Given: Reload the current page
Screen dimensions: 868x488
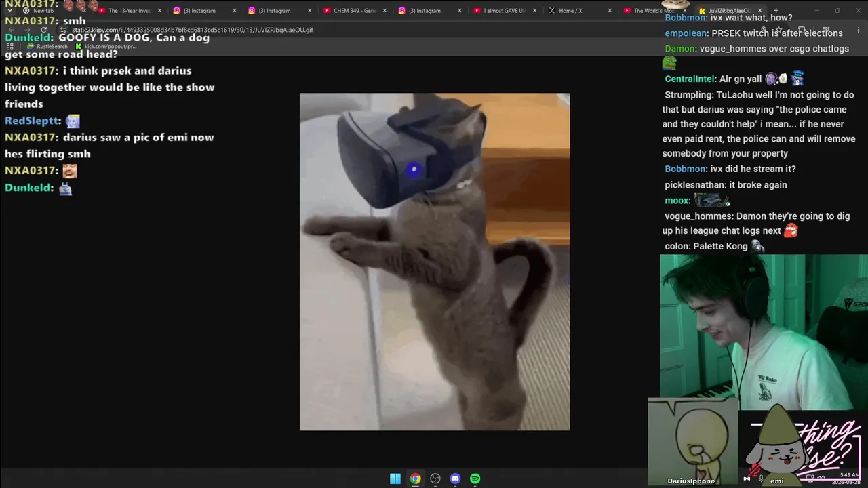Looking at the screenshot, I should pos(44,30).
